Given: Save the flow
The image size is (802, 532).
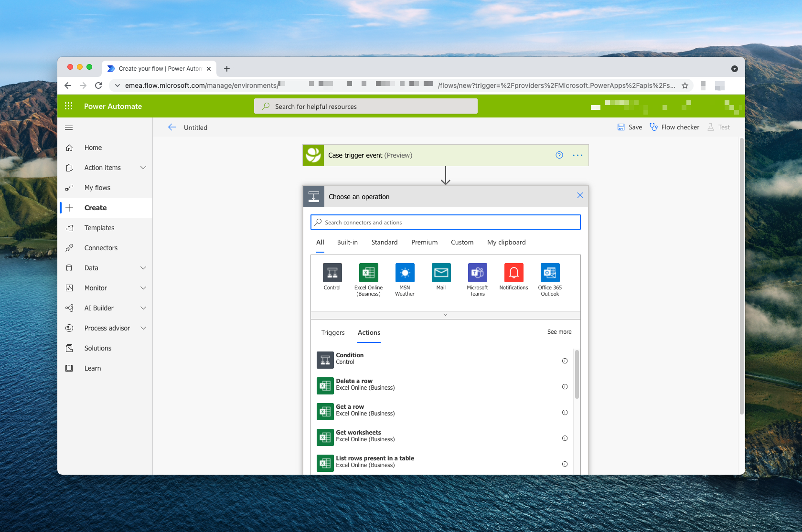Looking at the screenshot, I should (x=630, y=127).
